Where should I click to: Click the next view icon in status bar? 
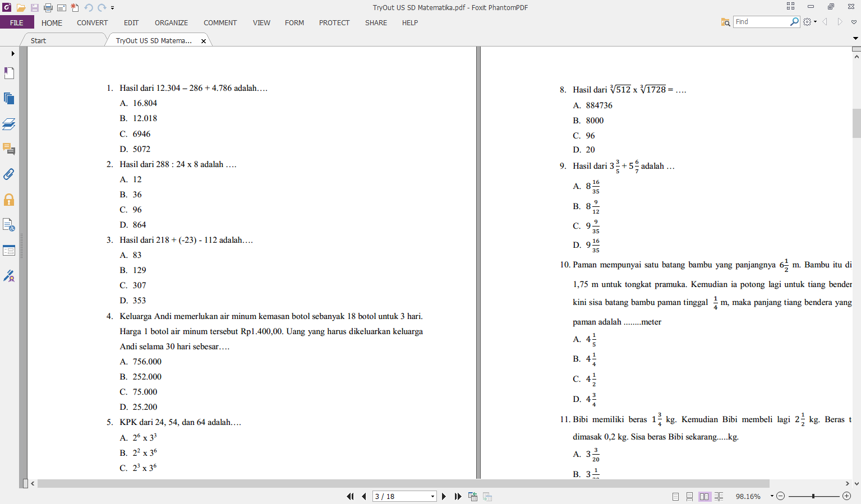point(487,496)
